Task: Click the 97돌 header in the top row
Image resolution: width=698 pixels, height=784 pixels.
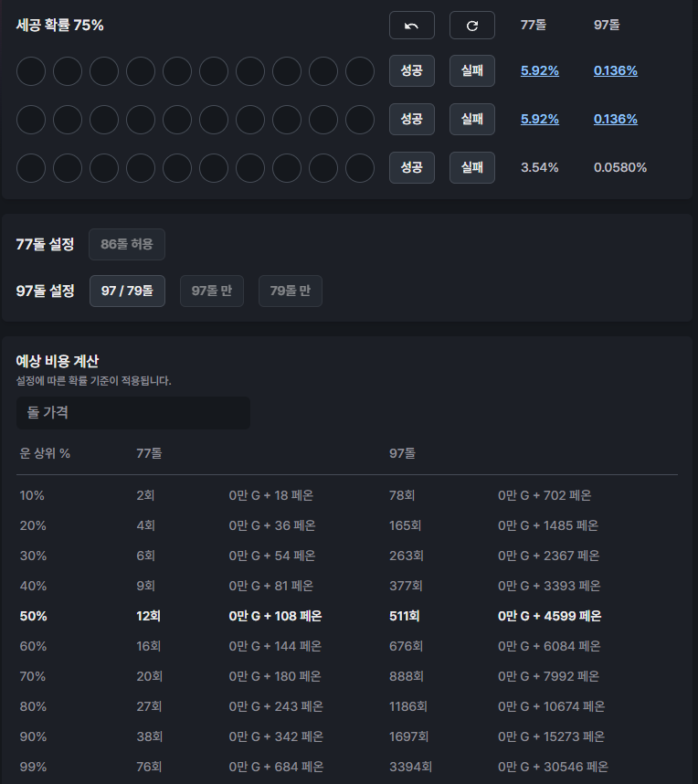Action: tap(607, 25)
